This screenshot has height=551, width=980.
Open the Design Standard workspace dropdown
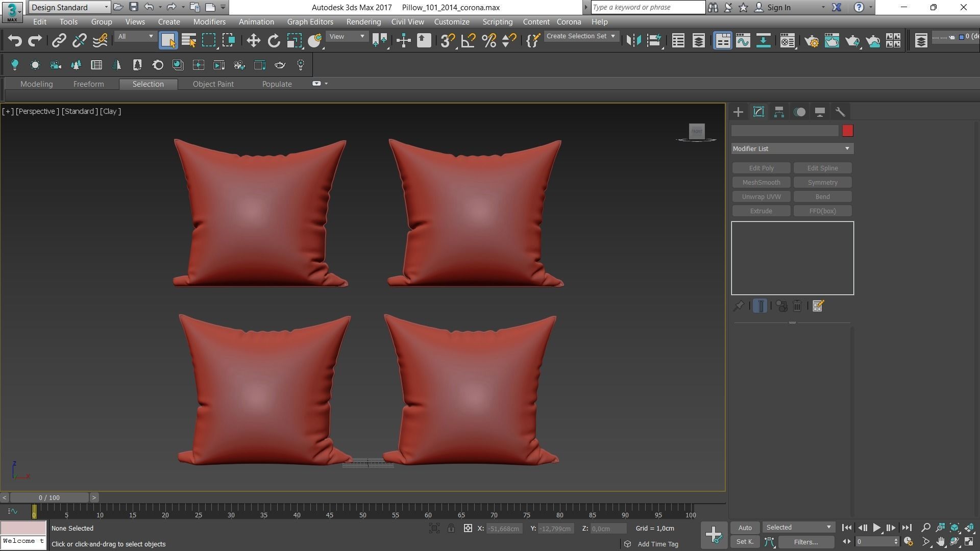click(x=69, y=7)
